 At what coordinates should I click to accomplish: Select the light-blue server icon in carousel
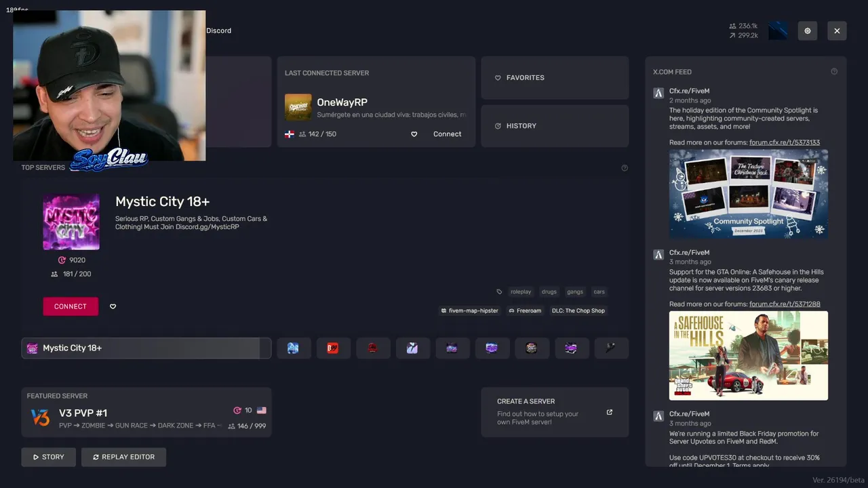click(294, 348)
